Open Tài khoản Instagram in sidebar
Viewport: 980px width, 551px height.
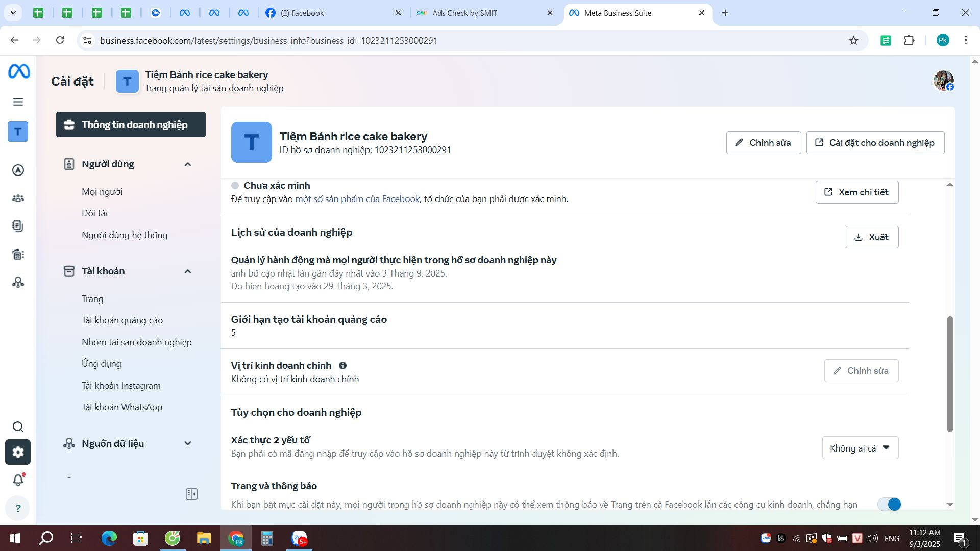121,386
